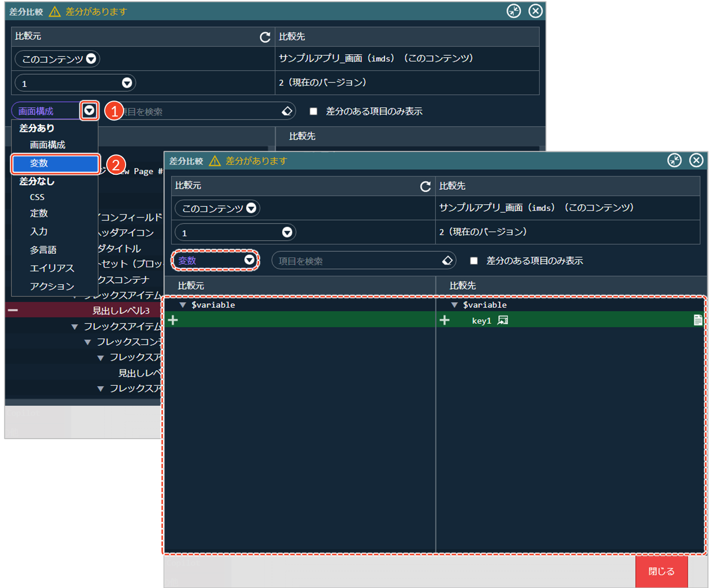Open version 1 dropdown in front dialog

click(x=286, y=233)
